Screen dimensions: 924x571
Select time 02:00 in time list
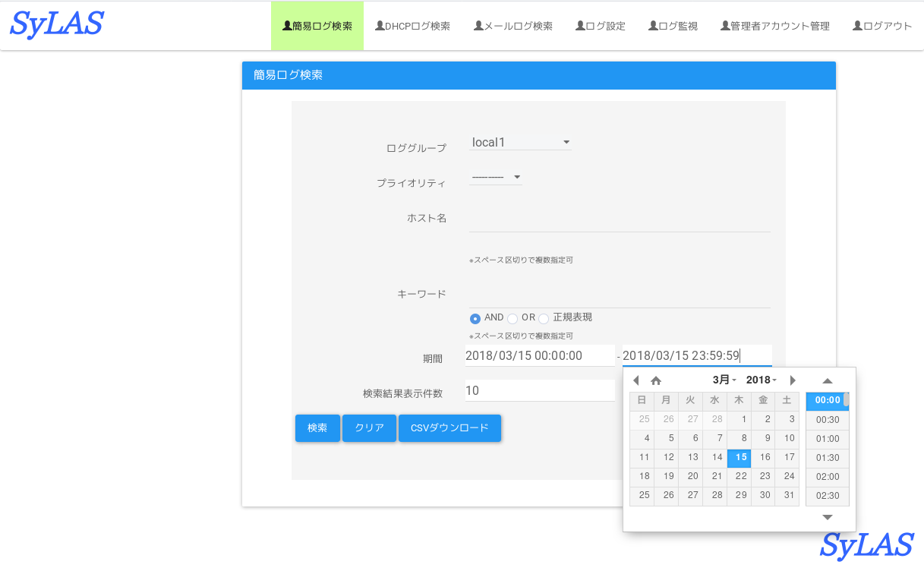tap(827, 477)
